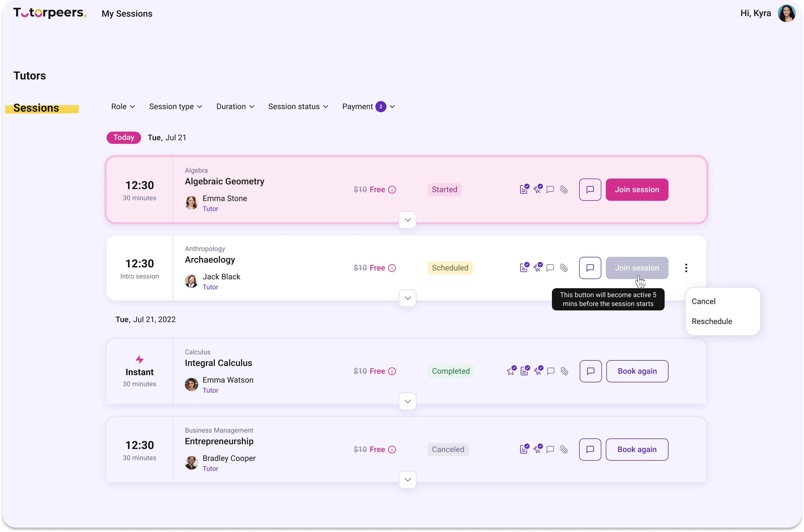Screen dimensions: 804x532
Task: Click the price info icon on Archaeology
Action: (x=392, y=268)
